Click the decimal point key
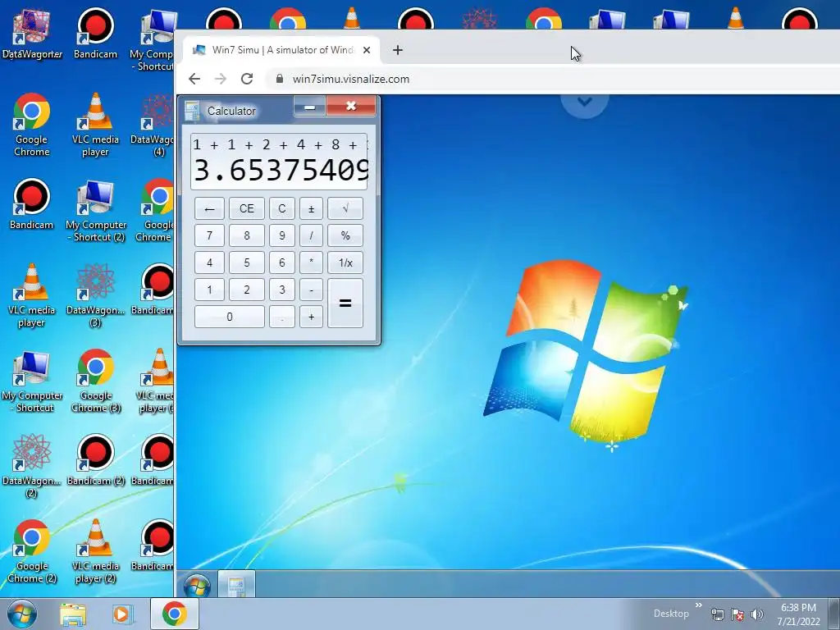Screen dimensions: 840x630 point(282,317)
